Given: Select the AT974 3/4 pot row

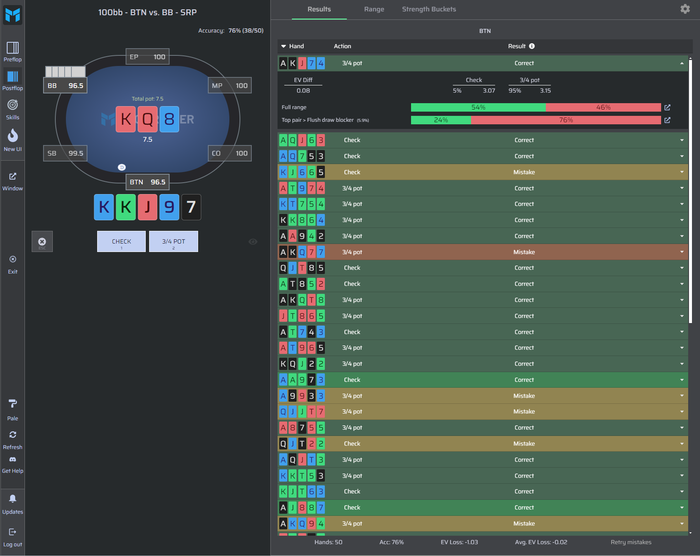Looking at the screenshot, I should coord(483,188).
